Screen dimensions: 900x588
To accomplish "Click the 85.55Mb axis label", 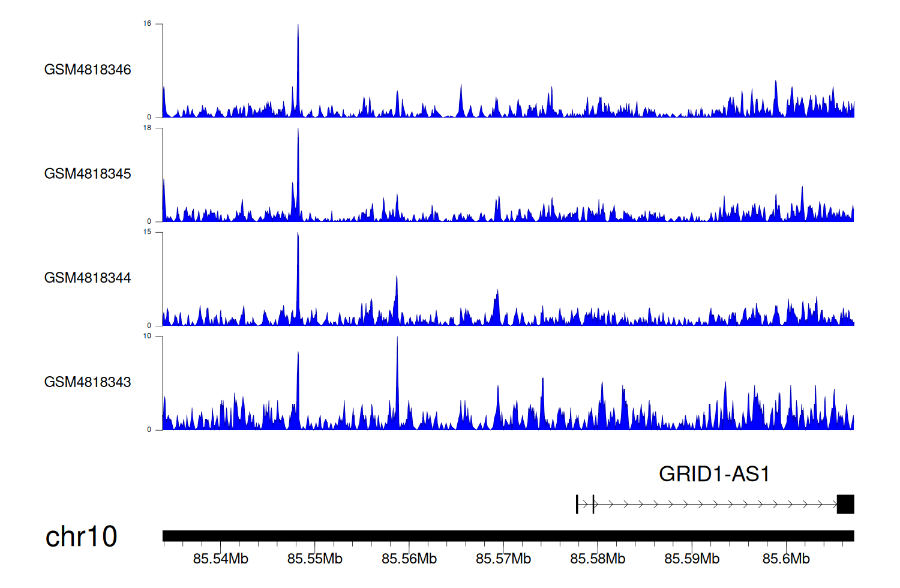I will 314,559.
